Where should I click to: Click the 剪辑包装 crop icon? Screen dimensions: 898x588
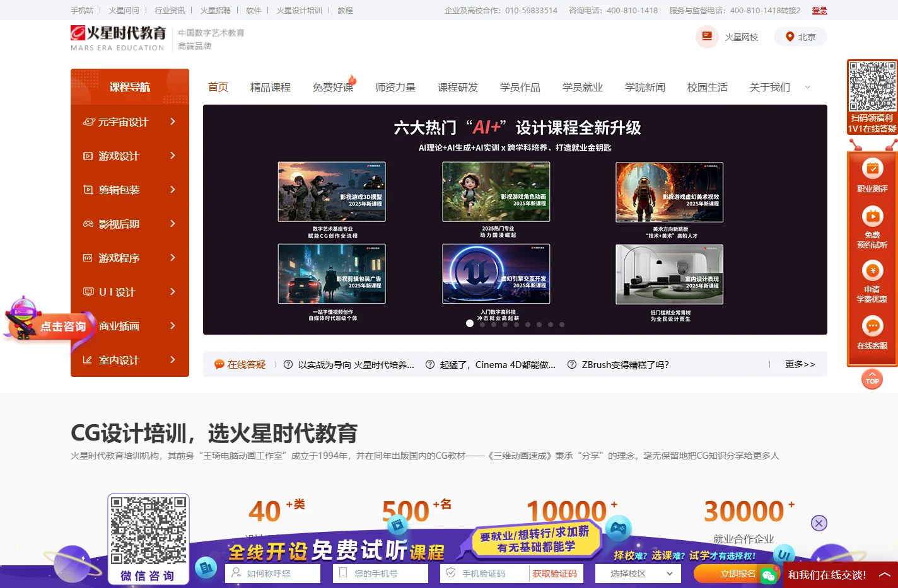click(x=88, y=190)
